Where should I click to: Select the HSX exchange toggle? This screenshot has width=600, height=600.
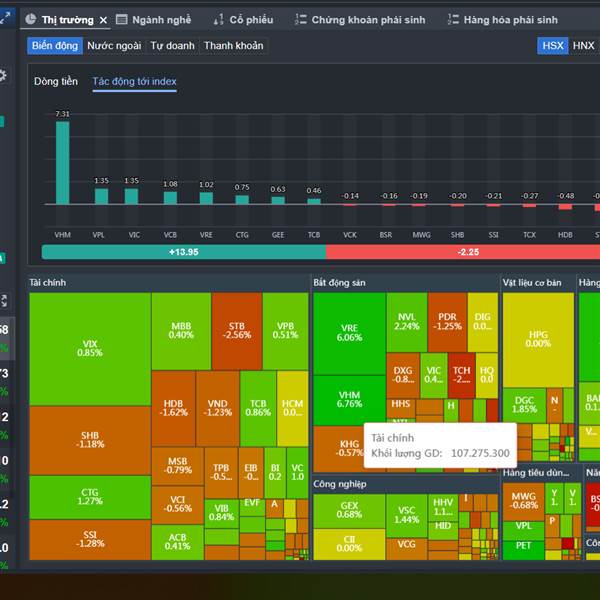[552, 45]
